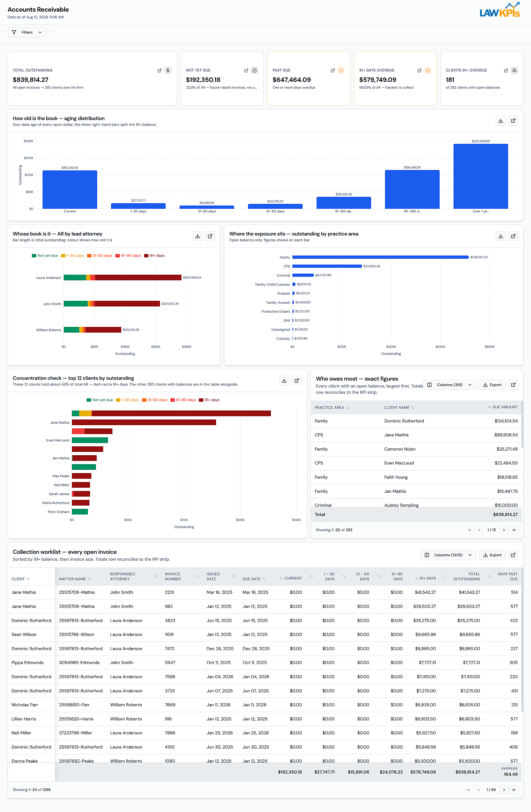The image size is (531, 812).
Task: Download the AR by lead attorney chart
Action: click(198, 236)
